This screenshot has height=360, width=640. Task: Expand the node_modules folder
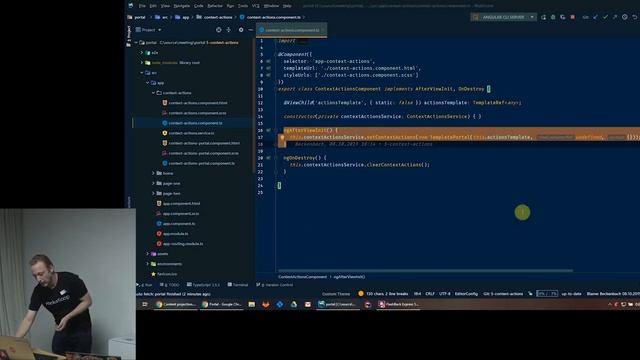[x=142, y=63]
